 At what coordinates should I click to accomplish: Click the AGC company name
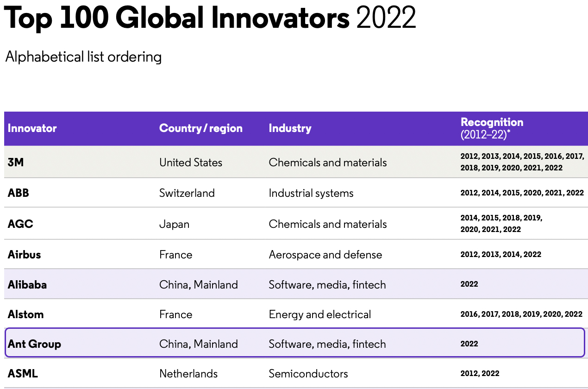tap(20, 224)
